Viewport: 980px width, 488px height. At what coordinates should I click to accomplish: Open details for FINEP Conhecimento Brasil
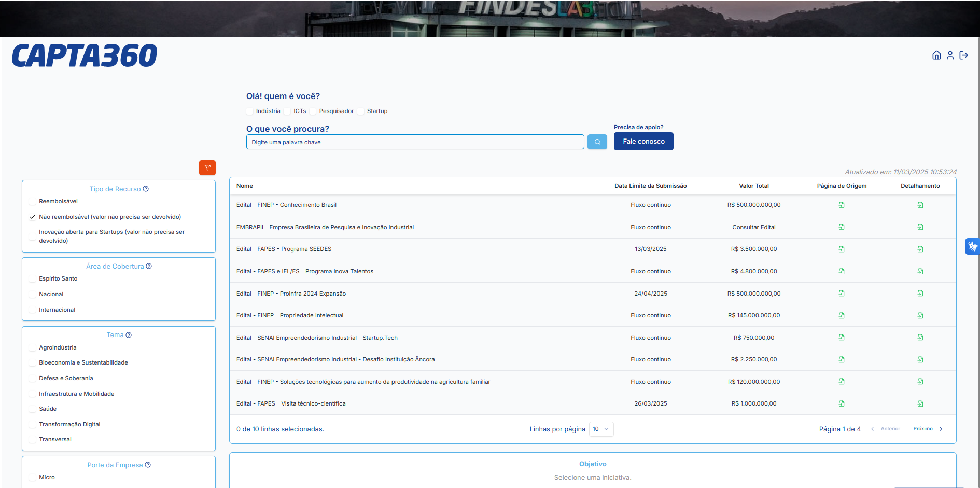pyautogui.click(x=920, y=205)
